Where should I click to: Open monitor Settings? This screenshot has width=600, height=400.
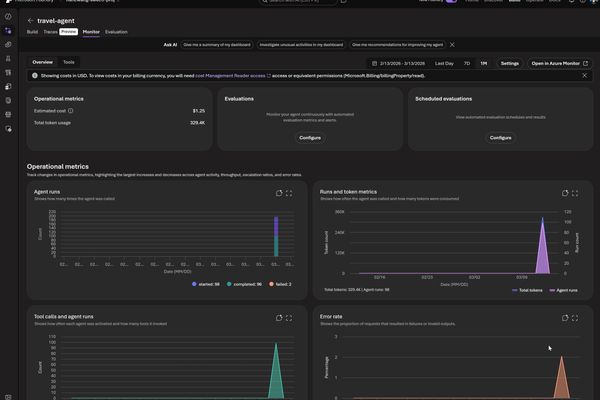(510, 64)
